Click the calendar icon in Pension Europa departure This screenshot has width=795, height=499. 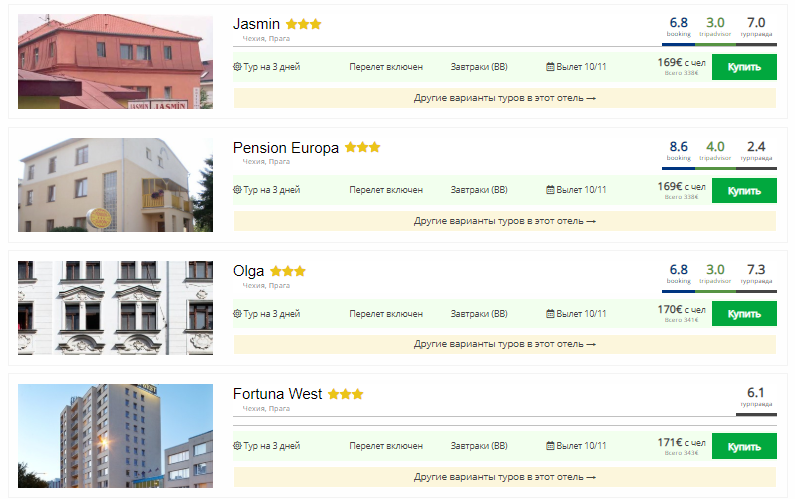[x=550, y=190]
